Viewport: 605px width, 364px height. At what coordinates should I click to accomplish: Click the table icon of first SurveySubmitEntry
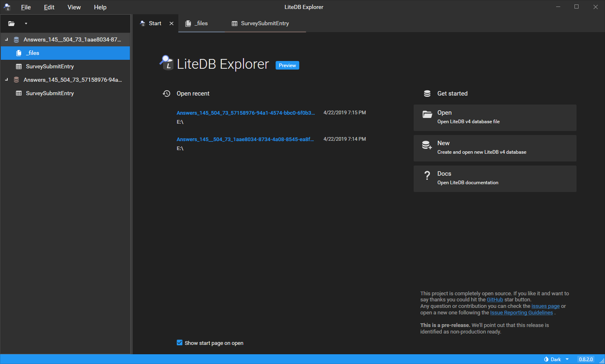point(19,66)
